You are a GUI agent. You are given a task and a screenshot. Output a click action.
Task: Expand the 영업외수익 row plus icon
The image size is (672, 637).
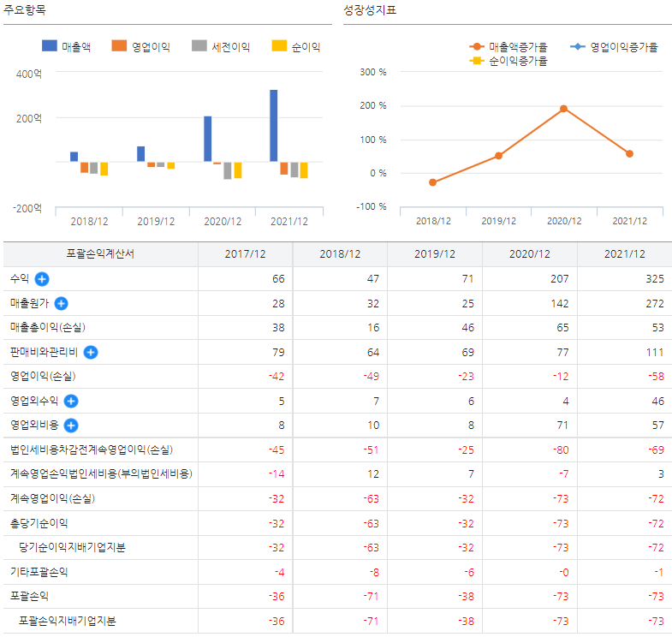point(71,402)
